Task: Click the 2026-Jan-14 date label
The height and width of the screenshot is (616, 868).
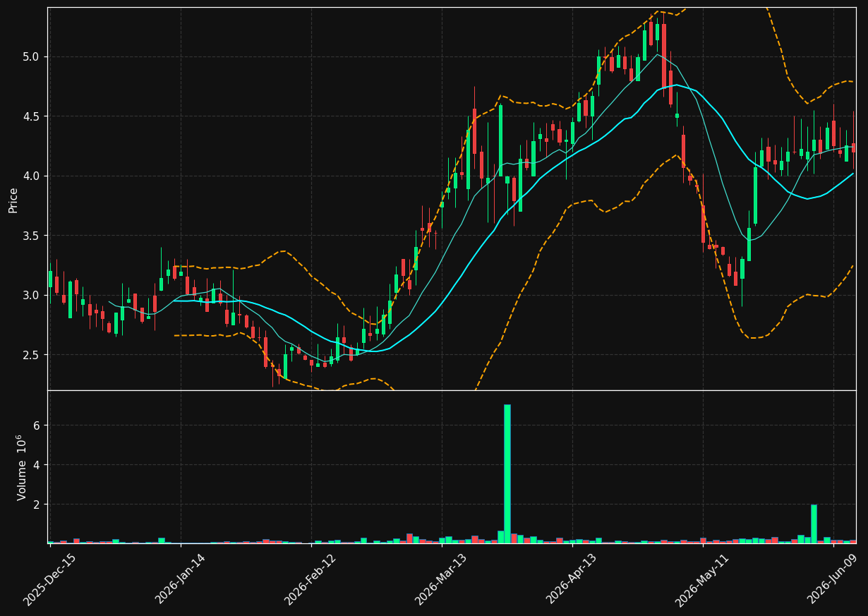Action: [180, 580]
